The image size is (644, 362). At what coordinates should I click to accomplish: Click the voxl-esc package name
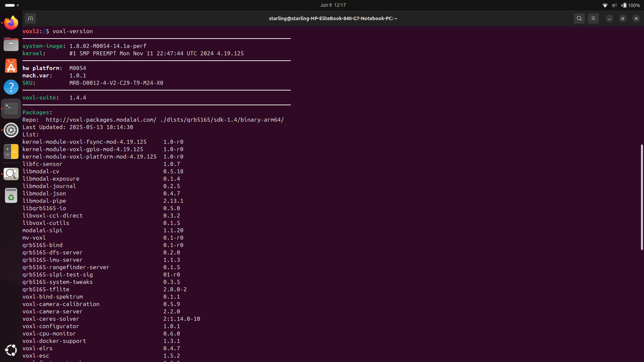pos(36,356)
